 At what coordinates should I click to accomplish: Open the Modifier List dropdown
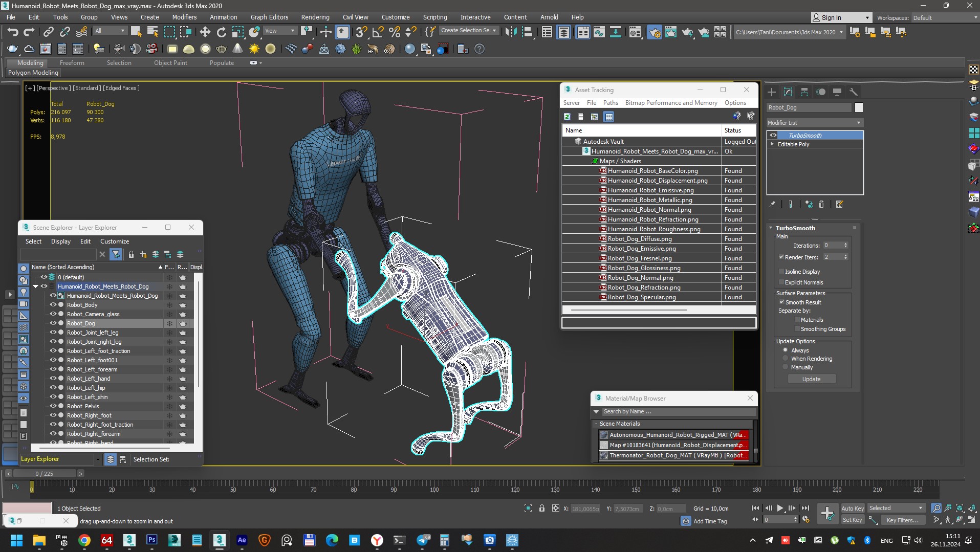[815, 123]
